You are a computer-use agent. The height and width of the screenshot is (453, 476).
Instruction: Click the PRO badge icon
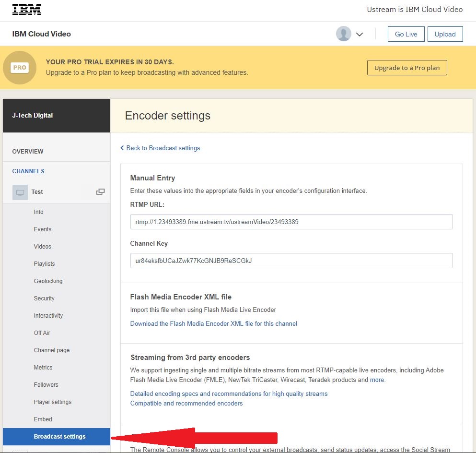[20, 68]
